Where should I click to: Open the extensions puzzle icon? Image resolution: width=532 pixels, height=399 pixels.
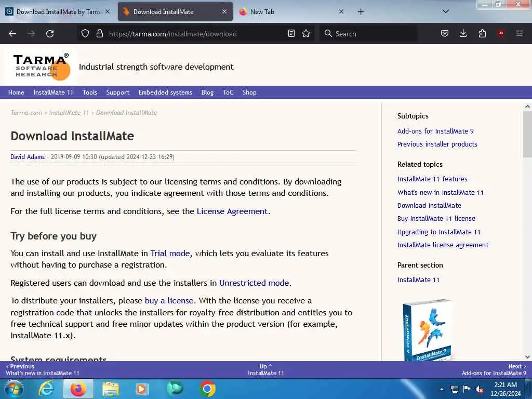point(482,33)
